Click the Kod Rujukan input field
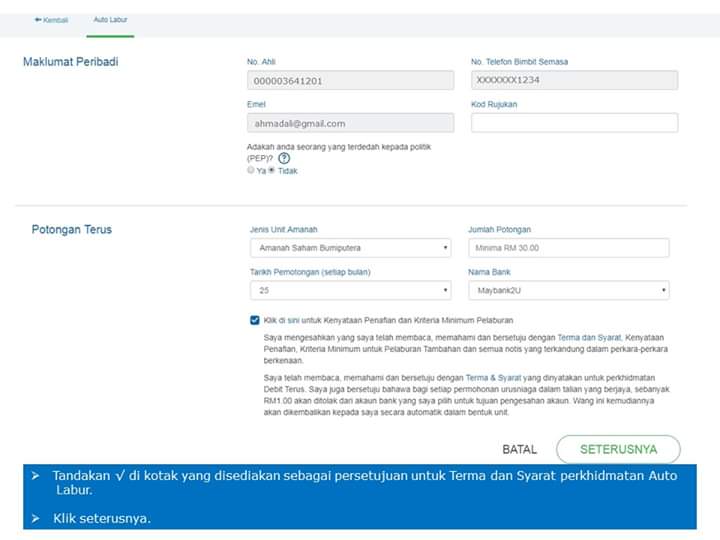The height and width of the screenshot is (540, 720). [x=574, y=123]
